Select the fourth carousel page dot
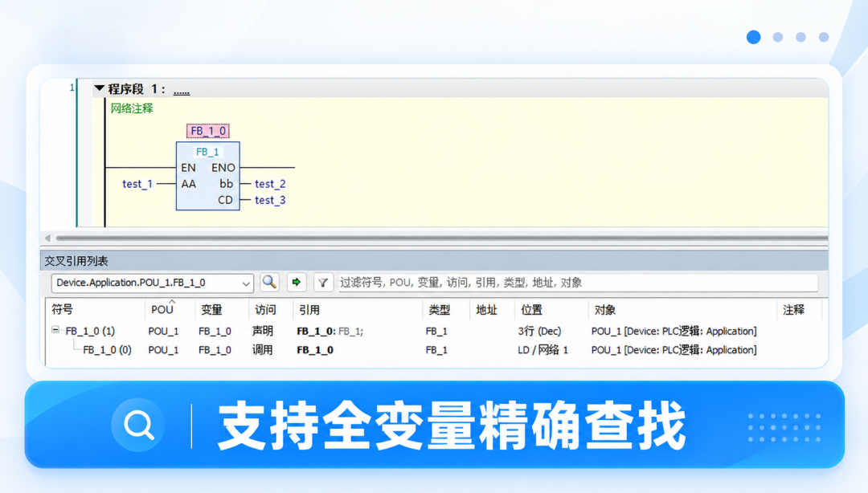This screenshot has height=493, width=868. click(x=824, y=37)
